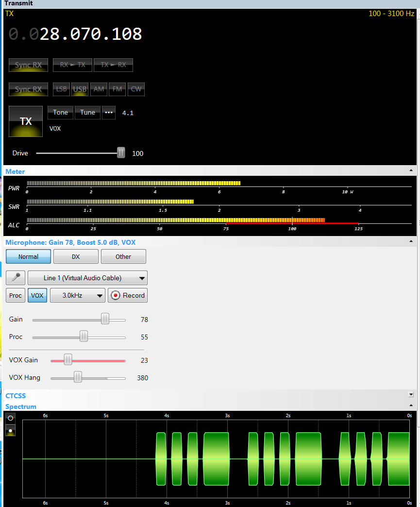420x507 pixels.
Task: Open the Line 1 Virtual Audio Cable dropdown
Action: [x=87, y=278]
